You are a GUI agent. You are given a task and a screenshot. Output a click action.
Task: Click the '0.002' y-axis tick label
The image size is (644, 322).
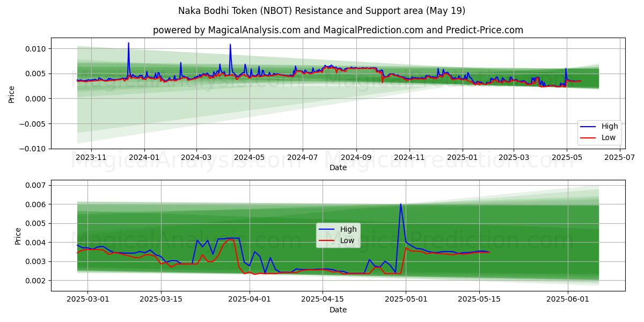[36, 281]
